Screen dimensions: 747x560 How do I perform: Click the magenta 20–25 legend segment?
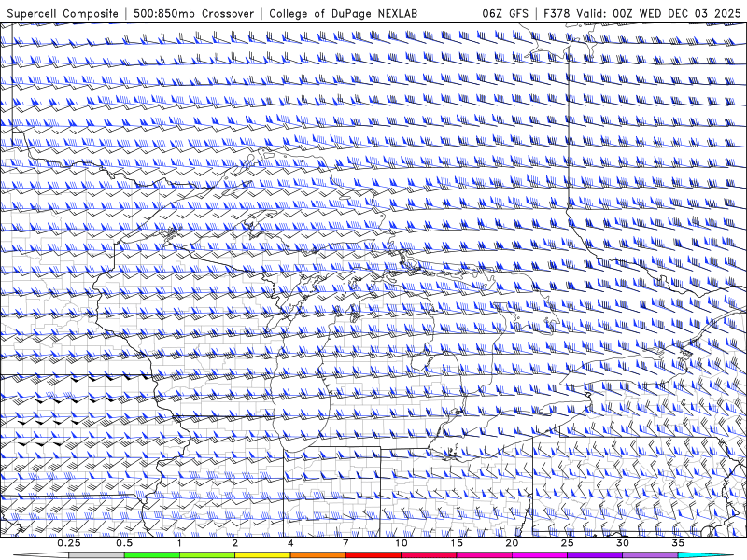click(x=540, y=555)
